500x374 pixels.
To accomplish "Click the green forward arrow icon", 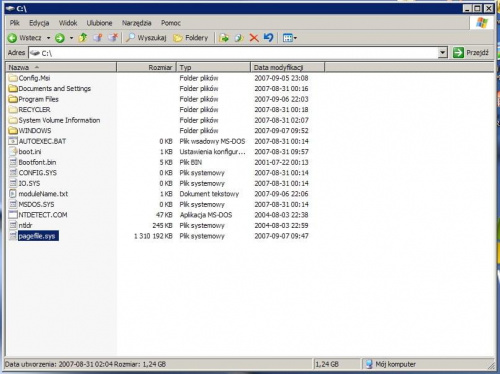I will click(60, 38).
